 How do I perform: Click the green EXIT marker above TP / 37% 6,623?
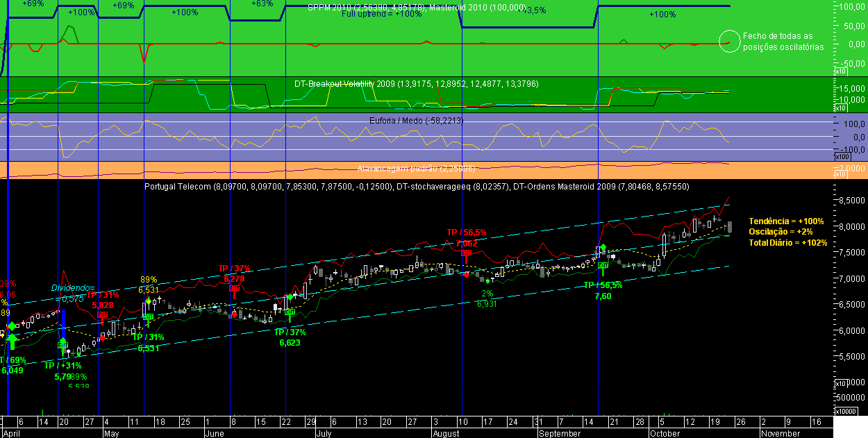coord(290,313)
